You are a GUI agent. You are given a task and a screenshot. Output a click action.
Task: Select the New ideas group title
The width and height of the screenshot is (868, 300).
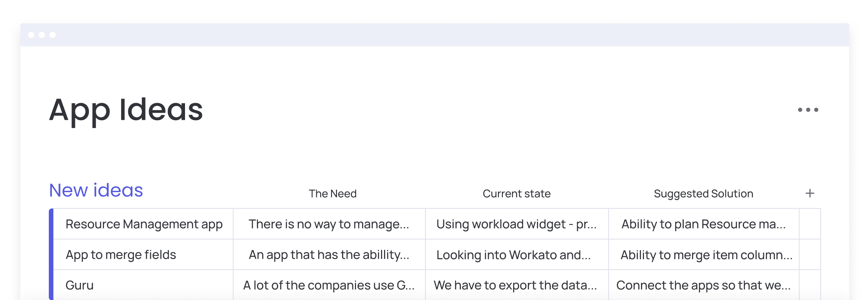tap(96, 190)
